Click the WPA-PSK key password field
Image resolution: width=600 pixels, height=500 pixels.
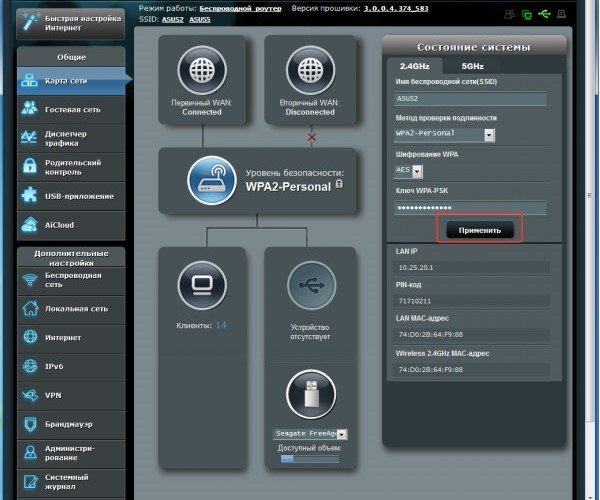click(468, 207)
